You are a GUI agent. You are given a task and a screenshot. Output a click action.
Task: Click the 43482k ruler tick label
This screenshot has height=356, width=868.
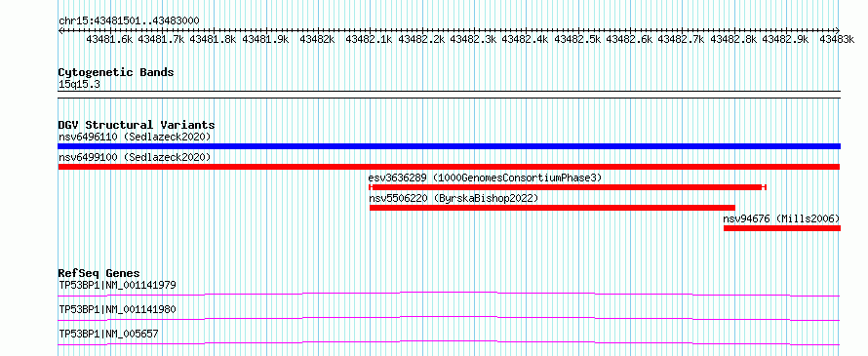(x=317, y=39)
